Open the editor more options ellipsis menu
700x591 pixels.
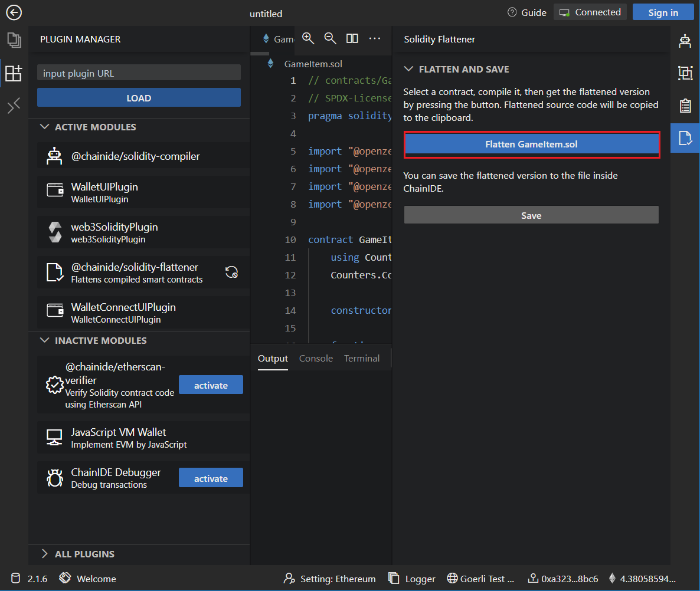tap(375, 38)
